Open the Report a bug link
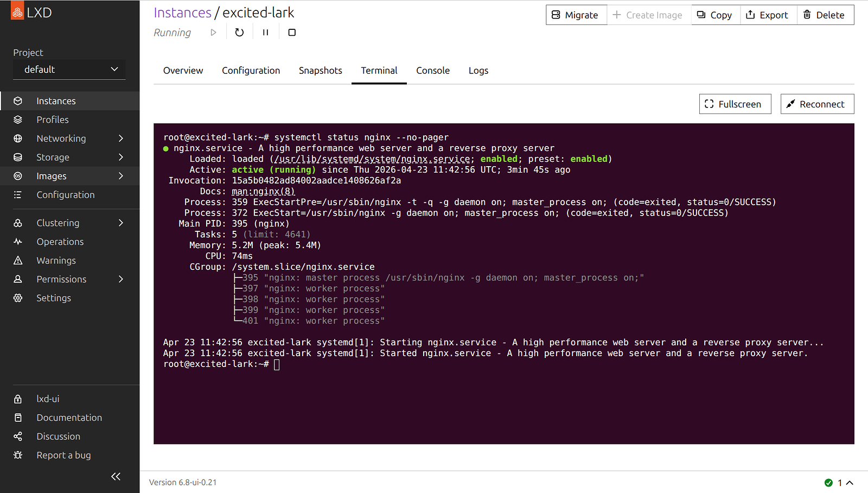 click(63, 455)
